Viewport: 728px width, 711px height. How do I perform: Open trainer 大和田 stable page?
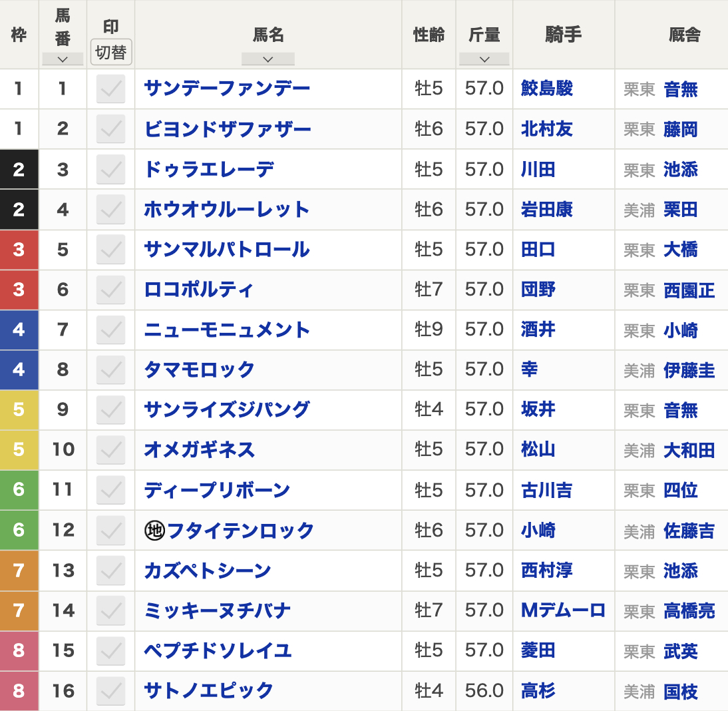click(689, 451)
